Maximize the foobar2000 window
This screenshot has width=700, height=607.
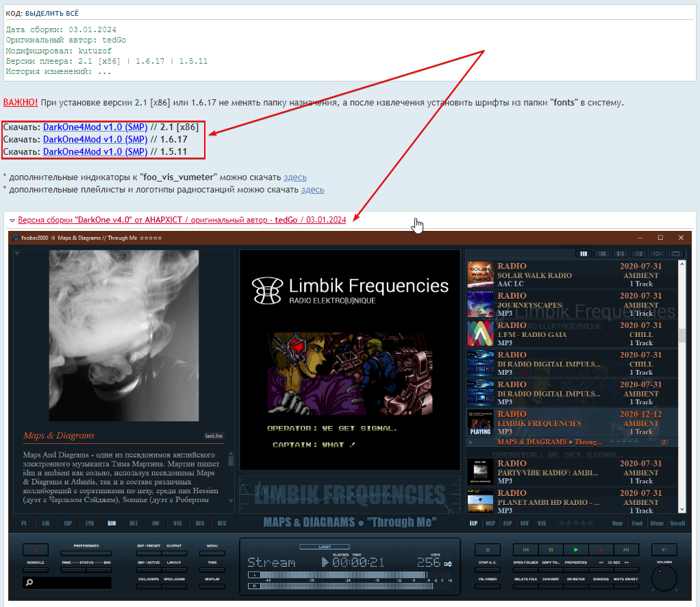coord(660,238)
